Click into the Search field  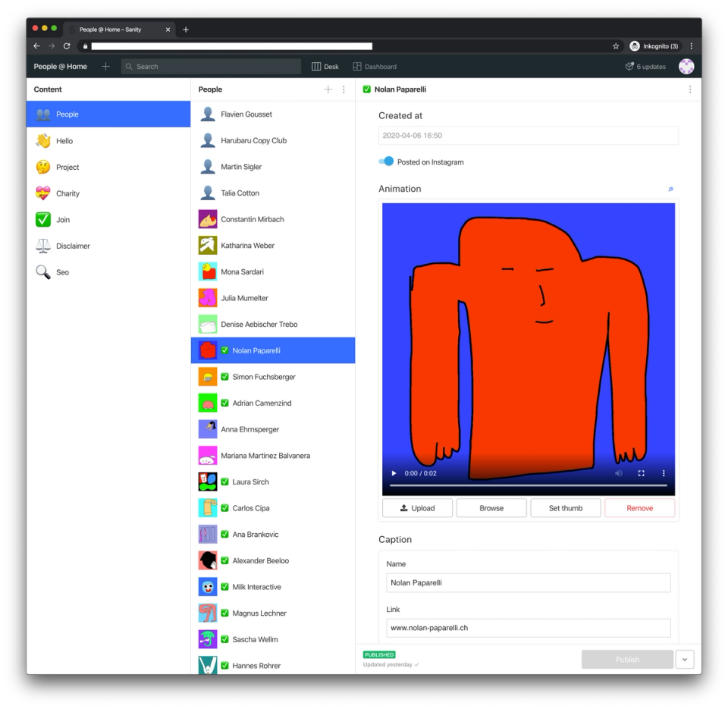212,67
